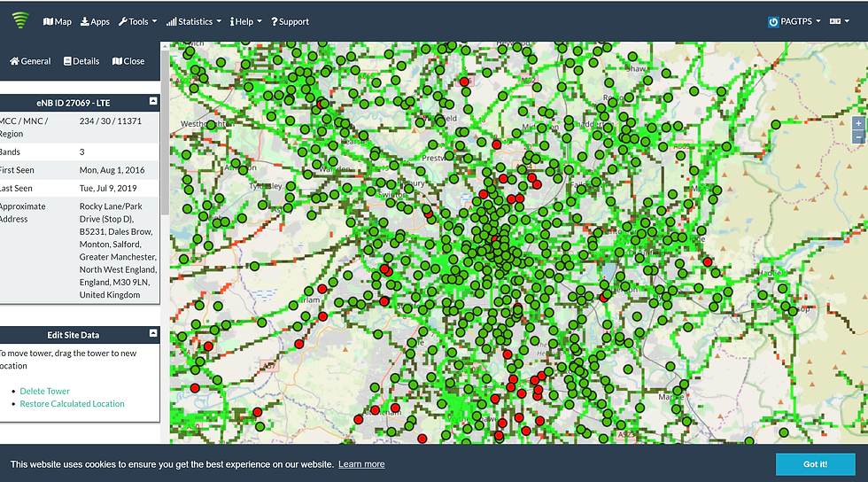Image resolution: width=868 pixels, height=482 pixels.
Task: Collapse the eNB ID 27069 panel
Action: pyautogui.click(x=153, y=101)
